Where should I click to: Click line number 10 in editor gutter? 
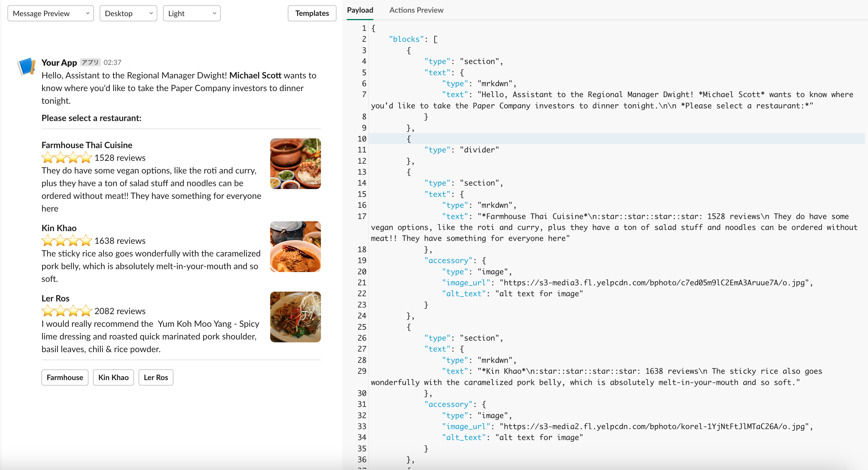point(362,139)
